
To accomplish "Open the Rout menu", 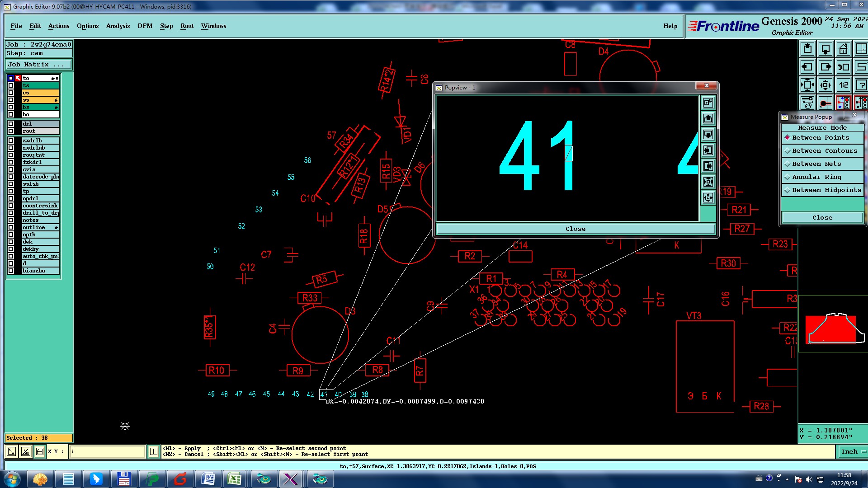I will coord(187,26).
